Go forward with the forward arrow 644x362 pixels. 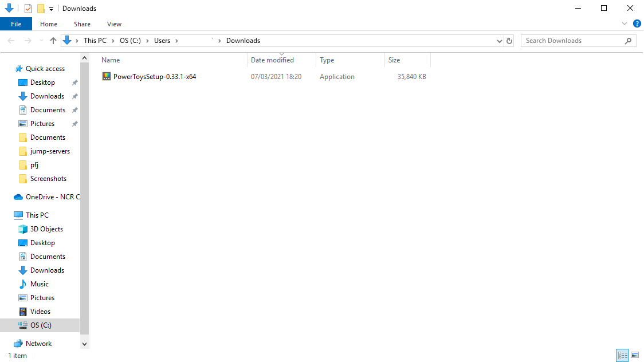28,41
